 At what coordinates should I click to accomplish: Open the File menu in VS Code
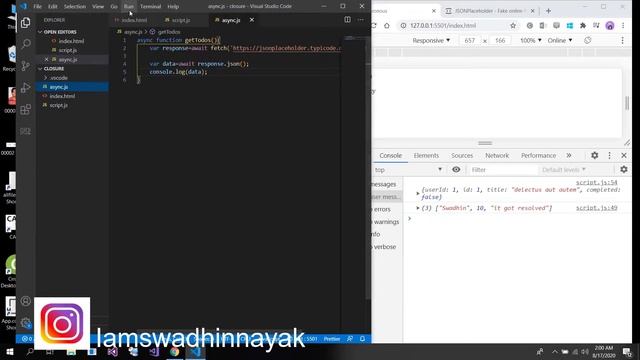click(x=38, y=7)
